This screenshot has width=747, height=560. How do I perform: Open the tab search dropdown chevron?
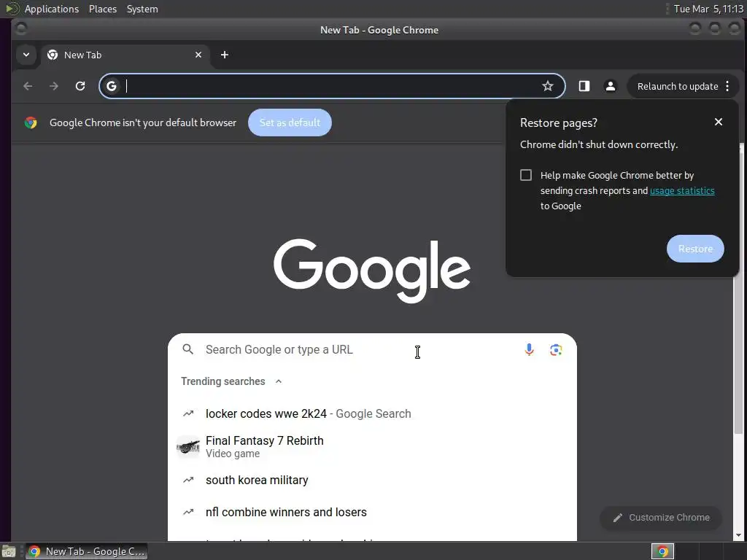[26, 55]
